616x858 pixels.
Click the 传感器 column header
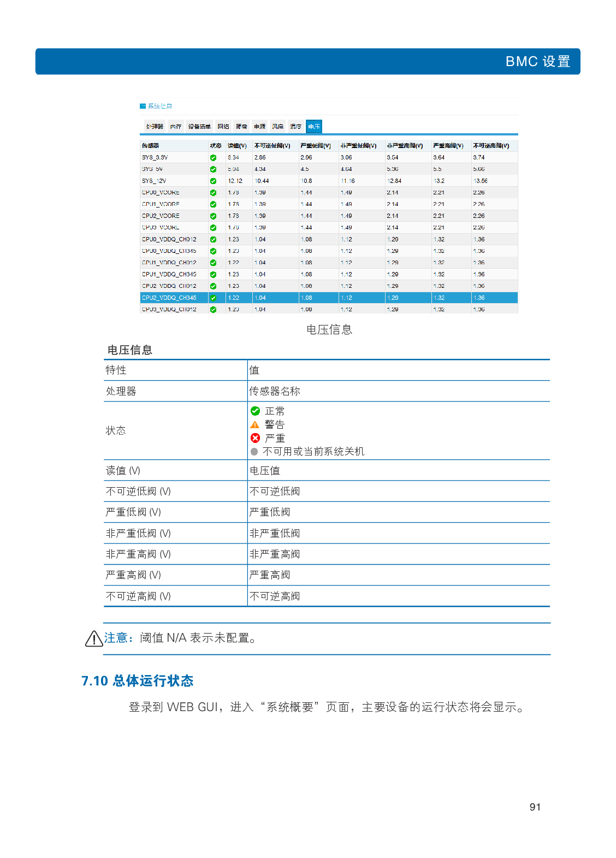point(151,146)
